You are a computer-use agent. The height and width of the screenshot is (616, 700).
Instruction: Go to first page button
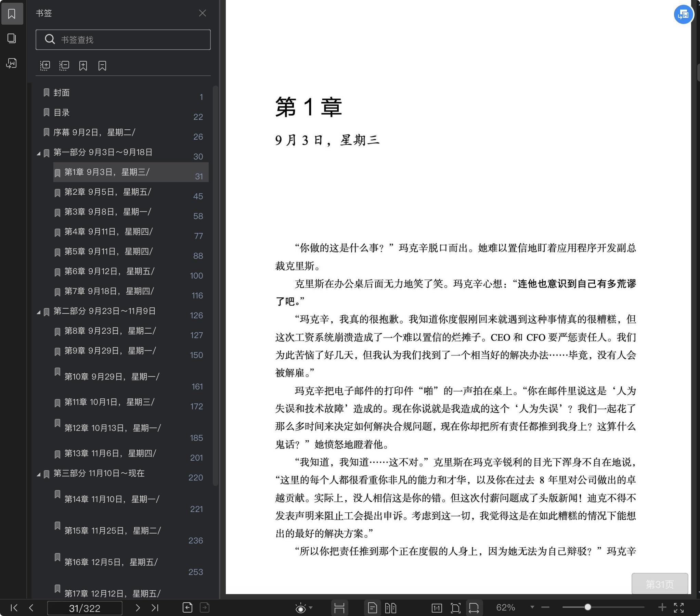(14, 608)
